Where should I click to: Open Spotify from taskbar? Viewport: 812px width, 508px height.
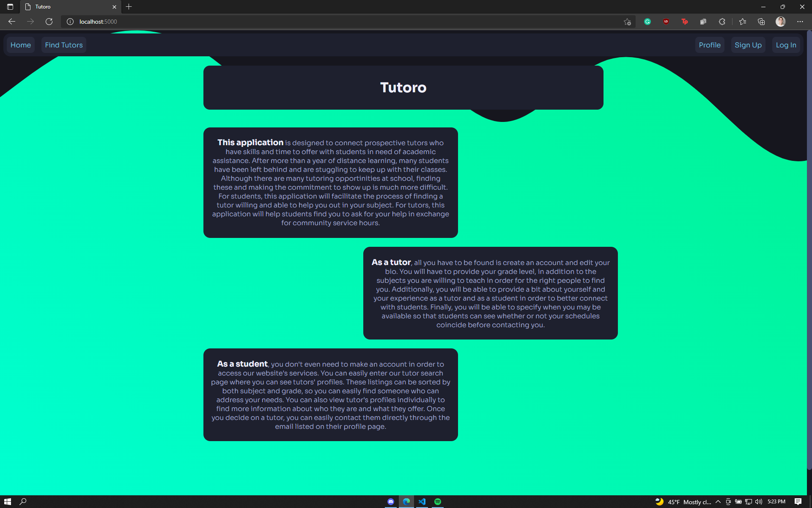438,502
